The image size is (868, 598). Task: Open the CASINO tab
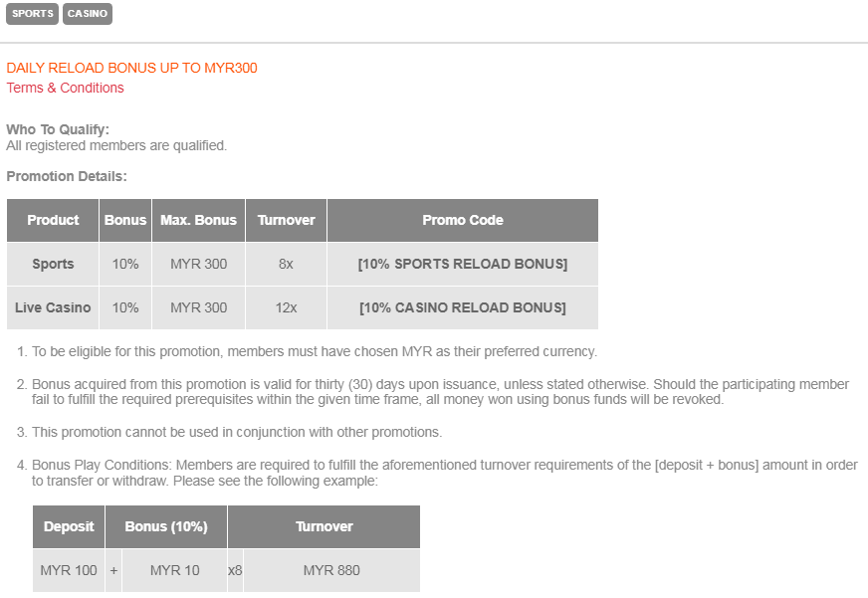[x=88, y=14]
